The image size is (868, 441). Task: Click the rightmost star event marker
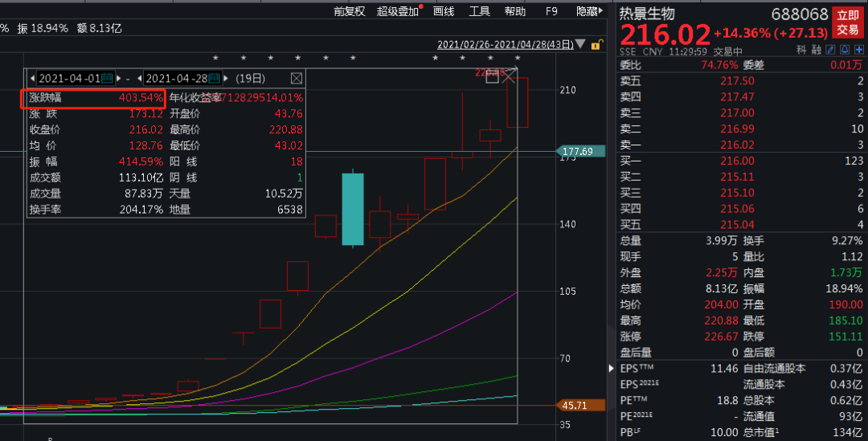coord(518,58)
